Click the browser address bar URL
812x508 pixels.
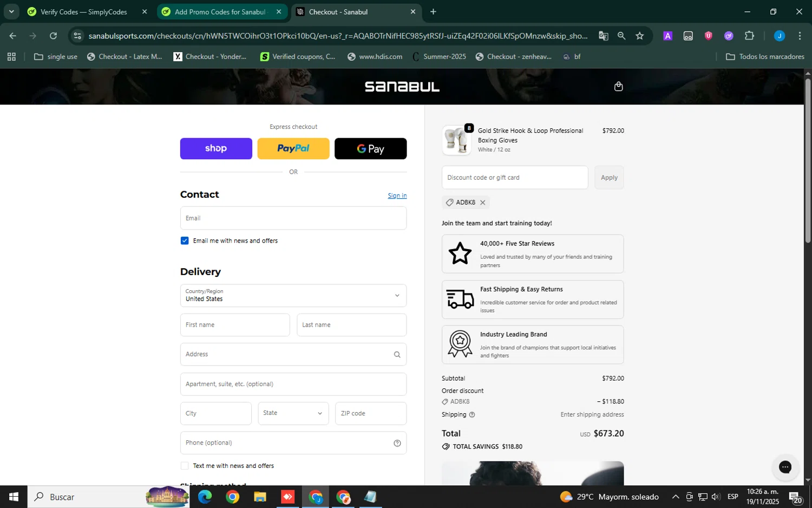338,36
